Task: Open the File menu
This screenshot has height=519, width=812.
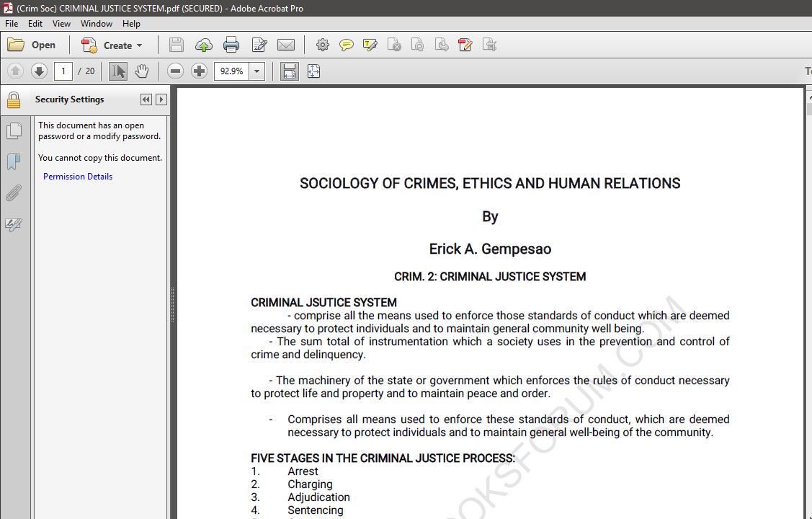Action: click(x=12, y=24)
